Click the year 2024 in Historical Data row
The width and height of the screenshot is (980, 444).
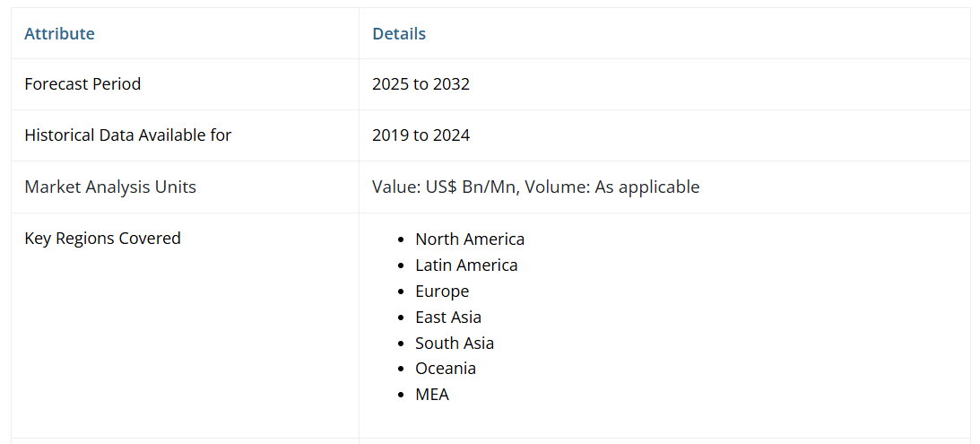coord(451,135)
